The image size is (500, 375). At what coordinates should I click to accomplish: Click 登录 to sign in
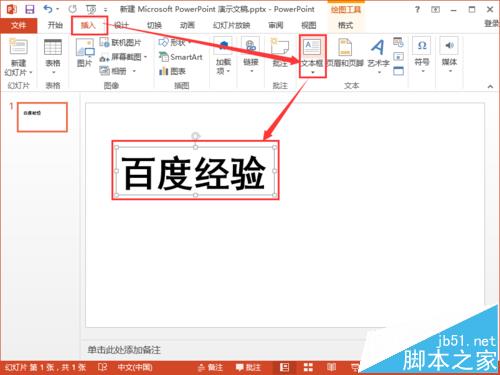[492, 23]
